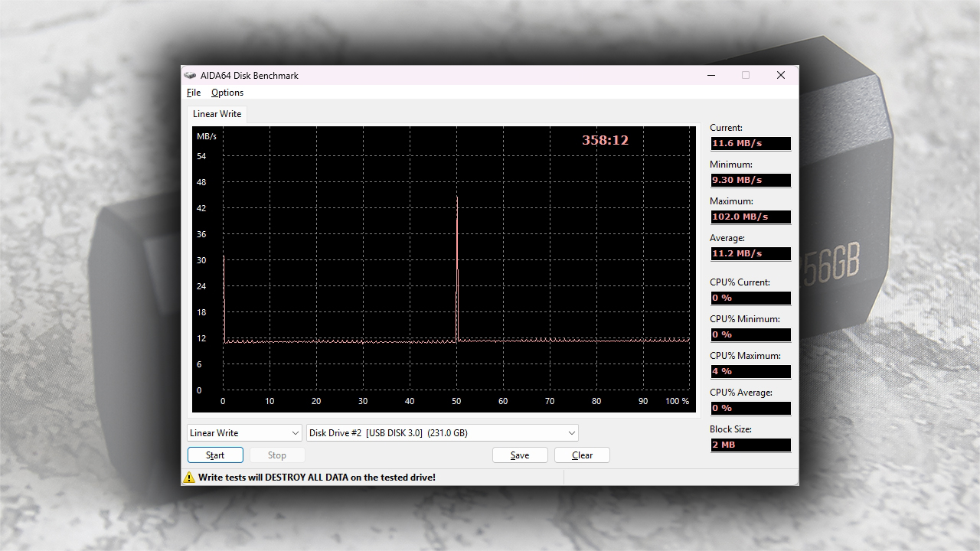Open the Disk Drive #2 selection dropdown
Viewport: 980px width, 551px height.
click(443, 433)
